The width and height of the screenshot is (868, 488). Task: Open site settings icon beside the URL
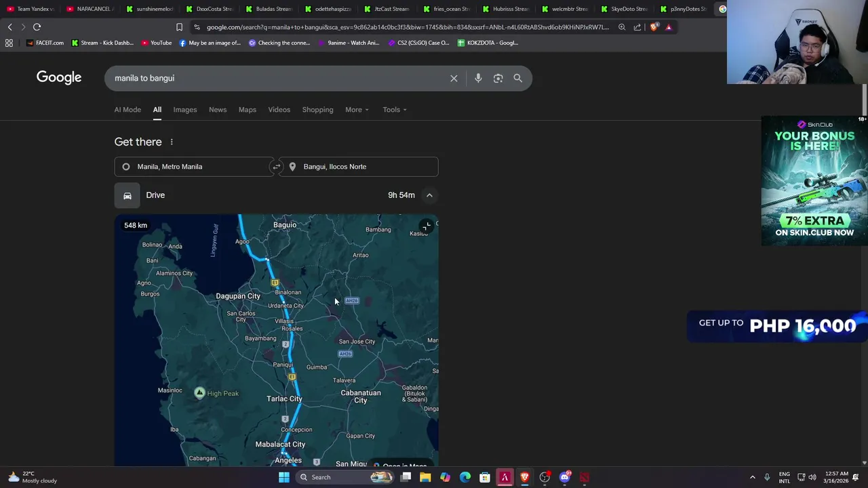[x=197, y=27]
